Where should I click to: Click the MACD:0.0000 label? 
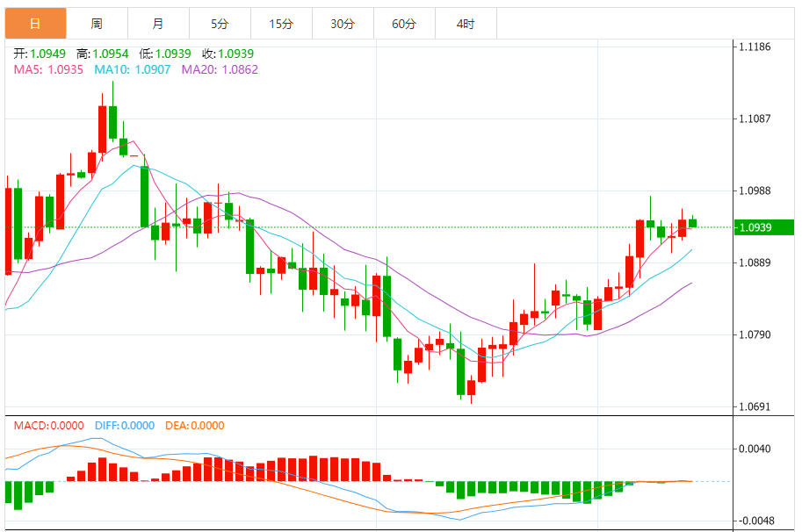tap(48, 426)
